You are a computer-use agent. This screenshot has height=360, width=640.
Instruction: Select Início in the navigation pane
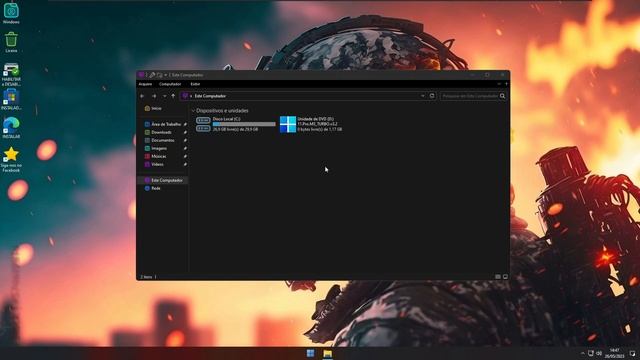(x=153, y=109)
